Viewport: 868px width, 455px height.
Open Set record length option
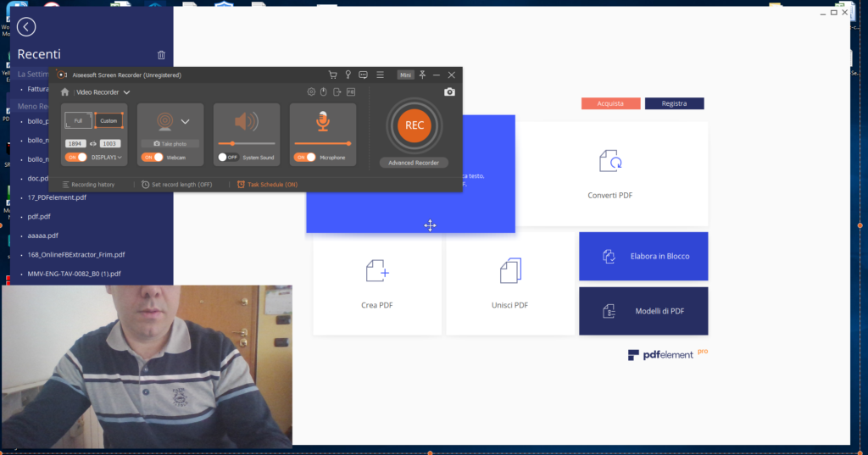tap(176, 185)
